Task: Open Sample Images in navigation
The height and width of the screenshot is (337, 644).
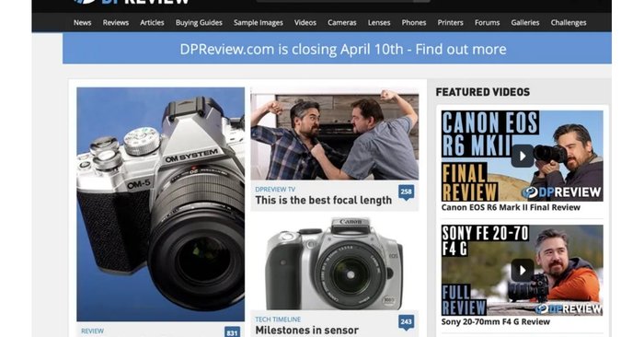Action: pos(259,23)
